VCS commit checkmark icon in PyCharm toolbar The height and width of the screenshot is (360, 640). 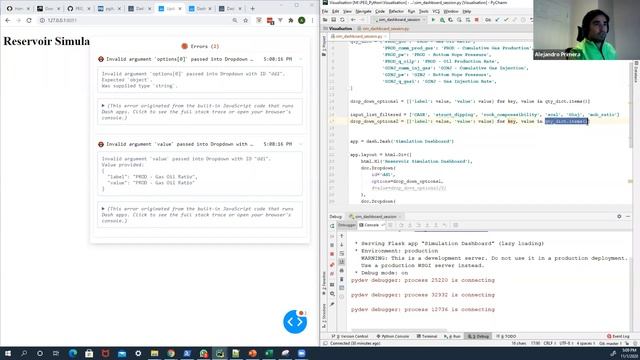506,20
